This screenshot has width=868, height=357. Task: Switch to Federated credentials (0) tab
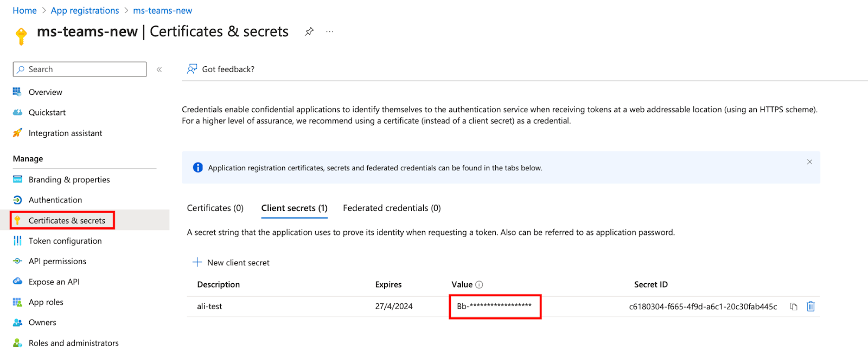click(392, 208)
